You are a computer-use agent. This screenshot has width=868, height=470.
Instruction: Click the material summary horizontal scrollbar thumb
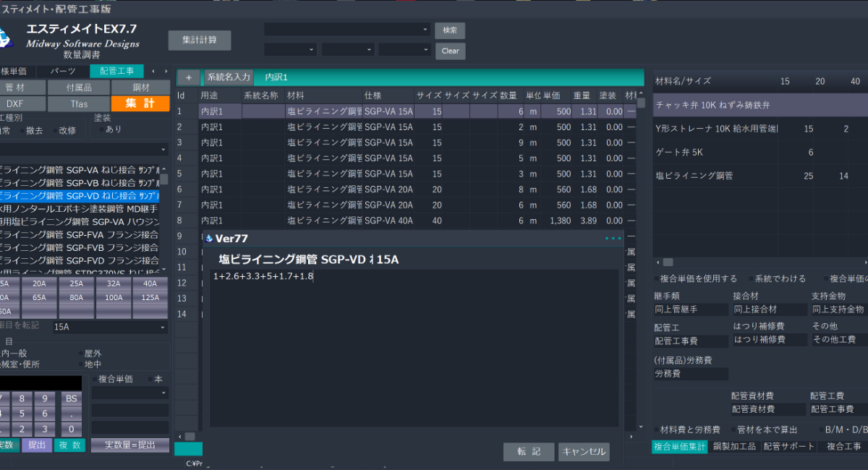[x=668, y=262]
